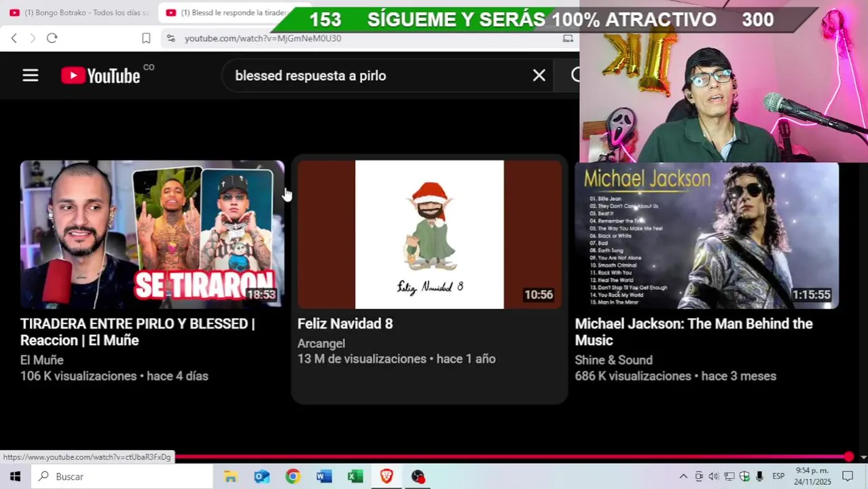The width and height of the screenshot is (868, 489).
Task: Click the magnifier search button beside the search box
Action: (x=575, y=75)
